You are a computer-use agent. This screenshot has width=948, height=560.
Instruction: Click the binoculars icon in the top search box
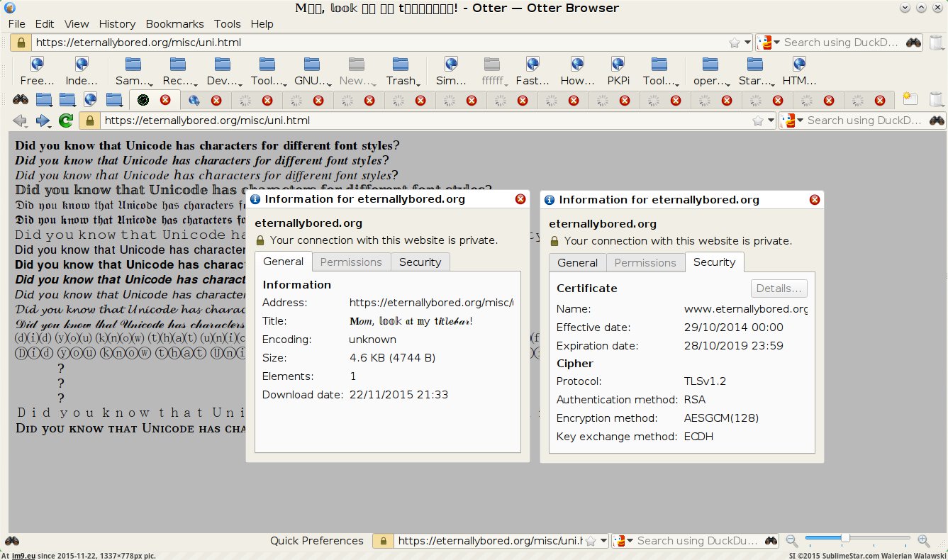pyautogui.click(x=913, y=43)
